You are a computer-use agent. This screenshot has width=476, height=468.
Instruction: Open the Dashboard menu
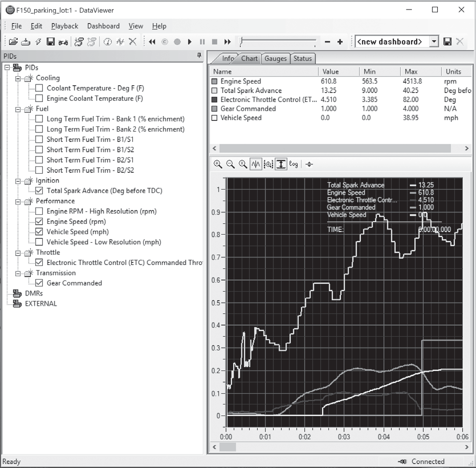point(103,26)
